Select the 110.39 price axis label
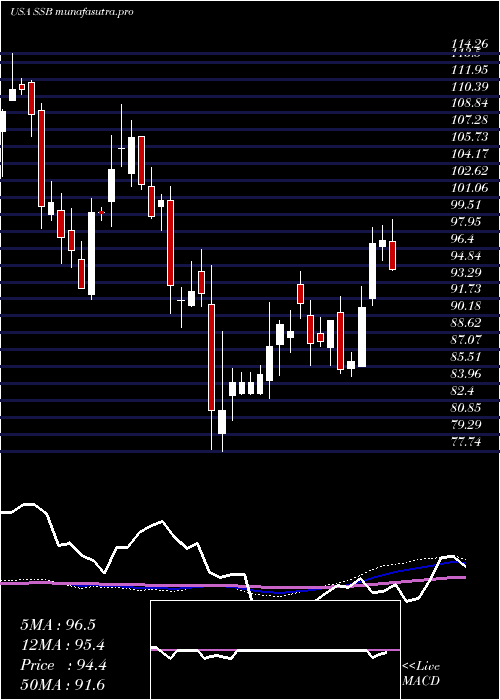 (472, 86)
